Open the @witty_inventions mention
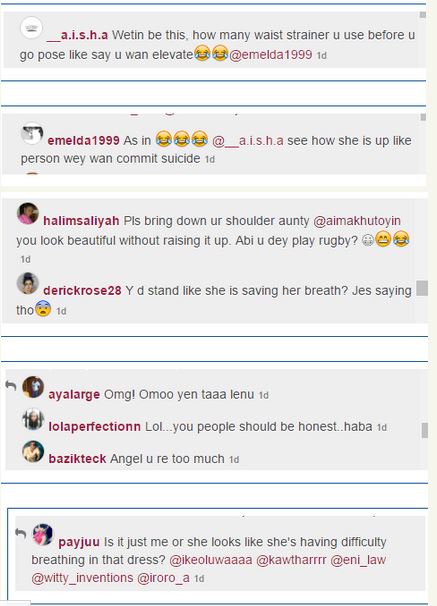This screenshot has height=606, width=437. pyautogui.click(x=82, y=578)
